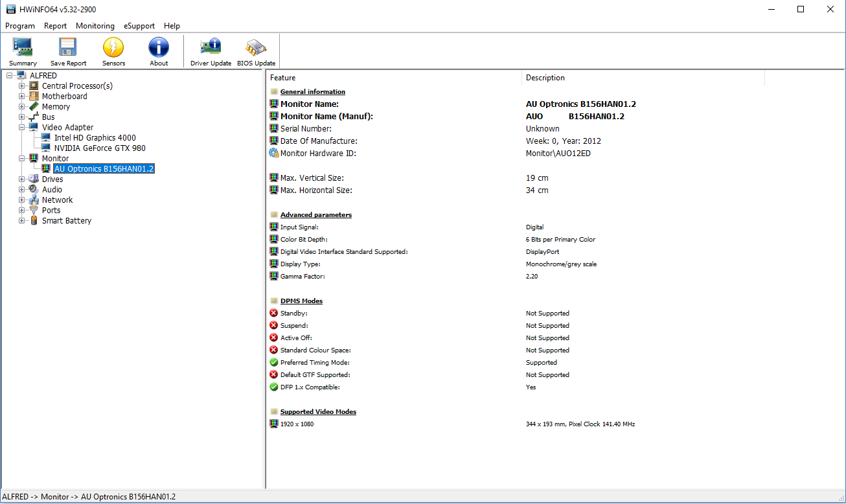Click the gear icon beside Monitor Hardware ID
The width and height of the screenshot is (846, 504).
point(273,154)
